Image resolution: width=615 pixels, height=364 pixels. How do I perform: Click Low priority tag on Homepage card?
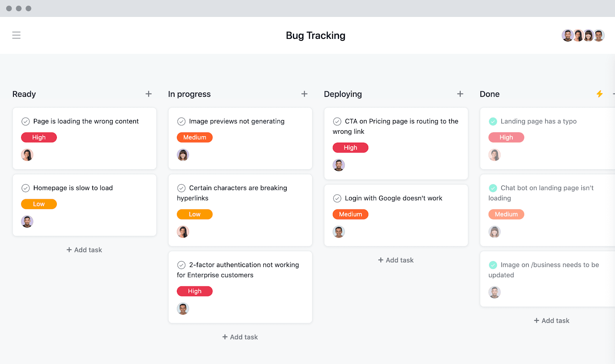pyautogui.click(x=39, y=204)
